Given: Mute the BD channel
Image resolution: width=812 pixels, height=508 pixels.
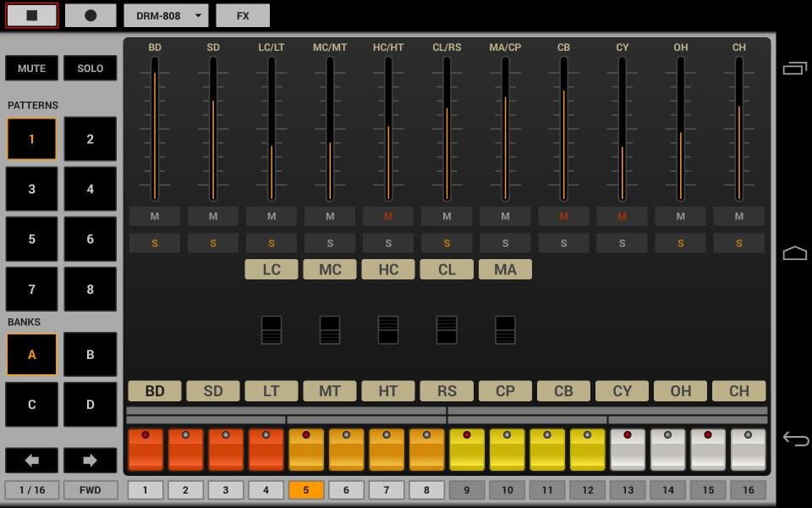Looking at the screenshot, I should pos(154,217).
